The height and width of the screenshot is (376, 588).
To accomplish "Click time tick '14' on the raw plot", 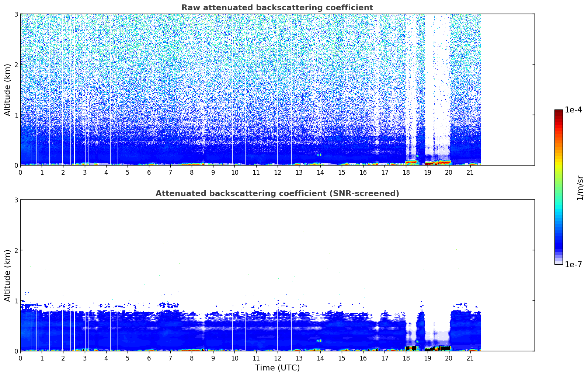I will pos(320,172).
